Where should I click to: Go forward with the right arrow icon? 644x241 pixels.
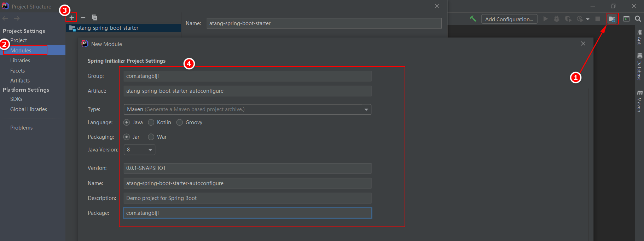tap(17, 18)
